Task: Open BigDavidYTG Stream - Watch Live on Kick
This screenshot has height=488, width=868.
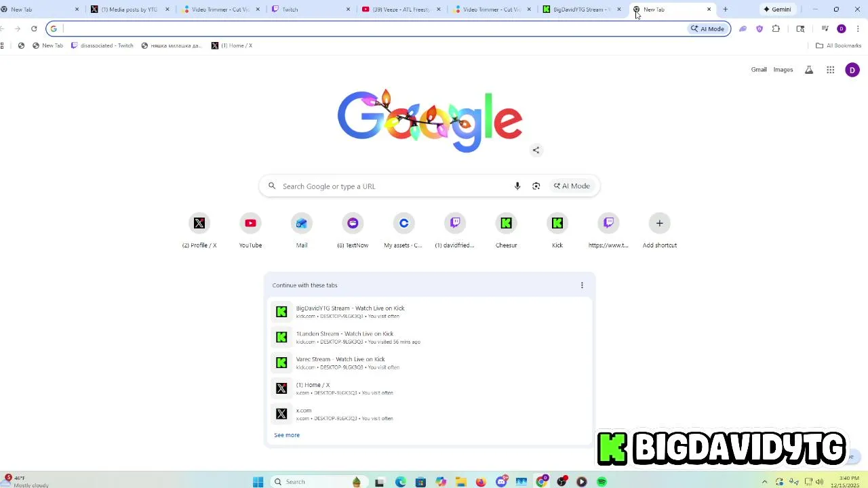Action: [430, 312]
